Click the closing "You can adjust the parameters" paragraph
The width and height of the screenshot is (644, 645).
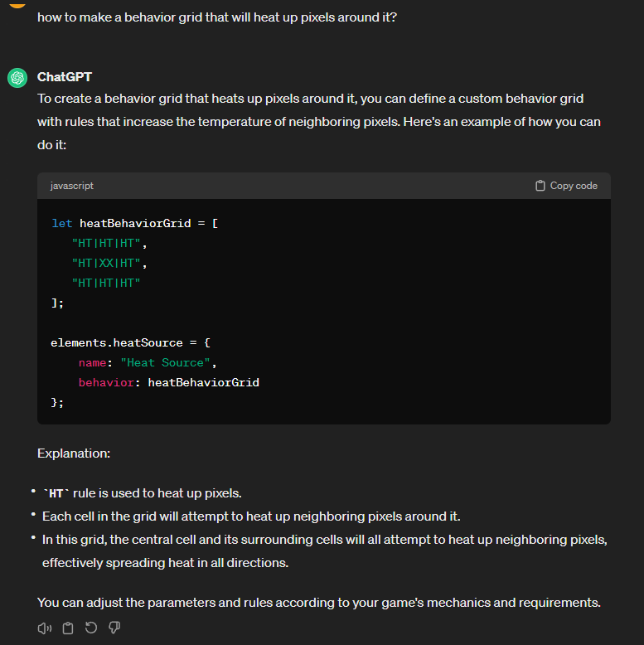[318, 602]
